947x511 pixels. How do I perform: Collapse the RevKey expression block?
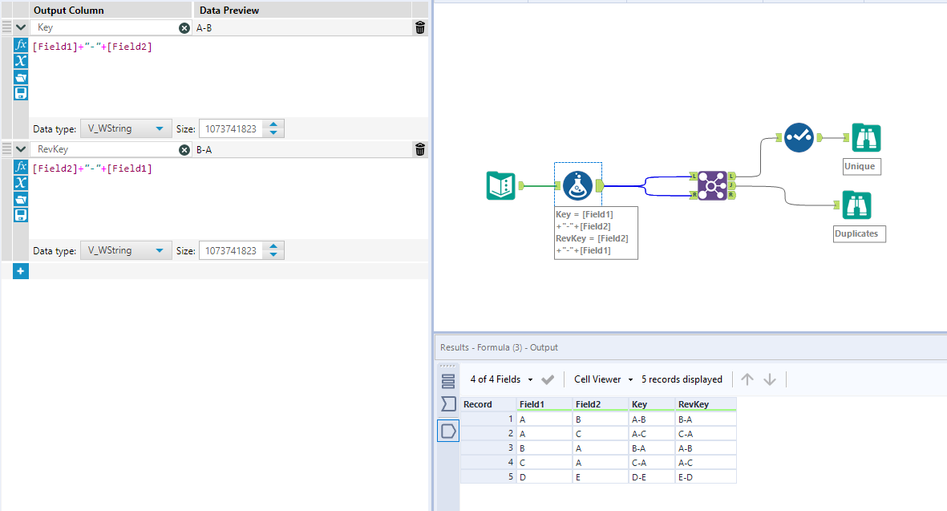pos(21,149)
